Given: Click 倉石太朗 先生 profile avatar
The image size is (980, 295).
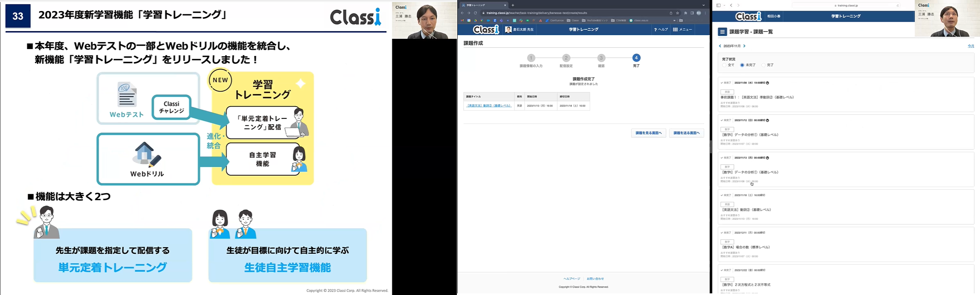Looking at the screenshot, I should pos(508,29).
